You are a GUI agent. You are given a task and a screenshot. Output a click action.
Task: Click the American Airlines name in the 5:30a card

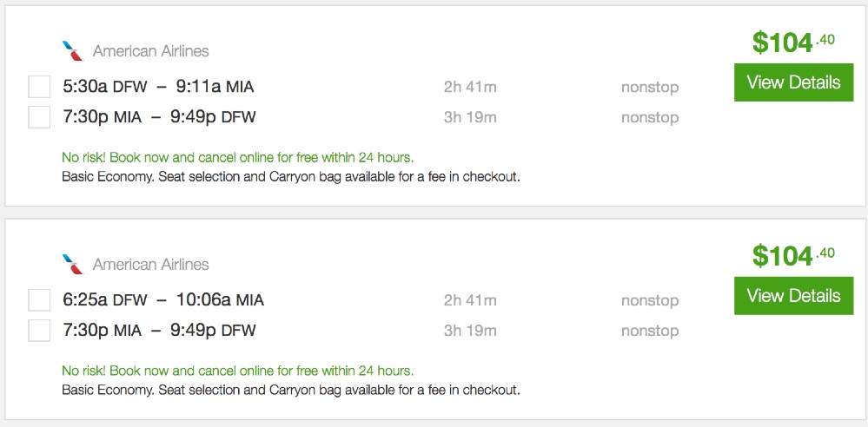(x=151, y=51)
